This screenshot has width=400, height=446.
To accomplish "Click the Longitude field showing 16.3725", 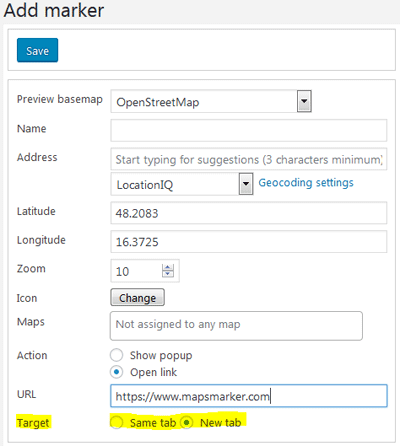I will (249, 242).
